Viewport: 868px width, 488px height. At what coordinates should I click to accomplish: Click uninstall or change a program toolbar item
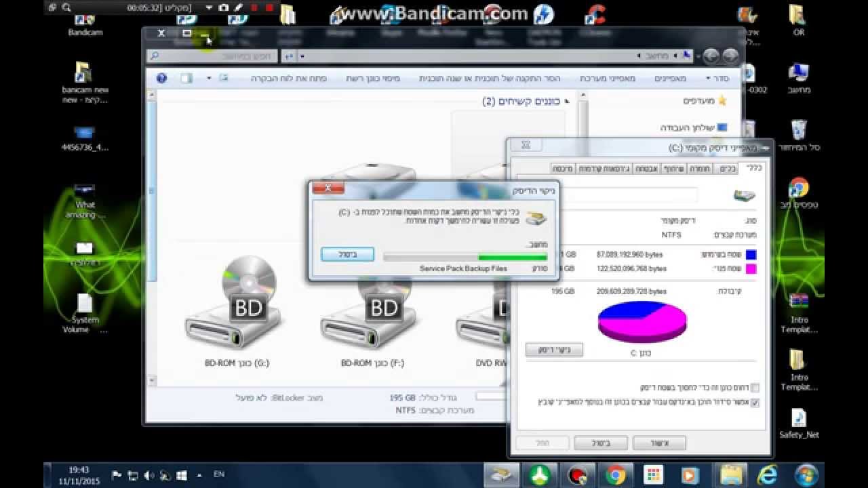click(491, 79)
